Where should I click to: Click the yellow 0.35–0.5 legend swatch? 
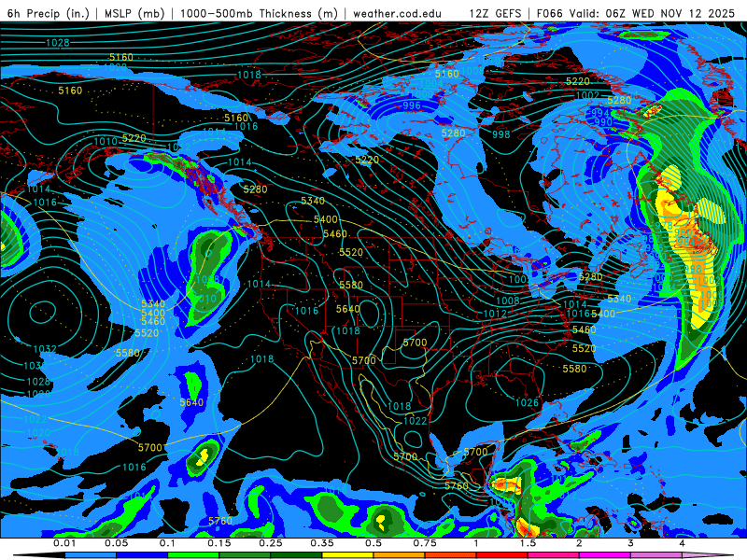347,555
